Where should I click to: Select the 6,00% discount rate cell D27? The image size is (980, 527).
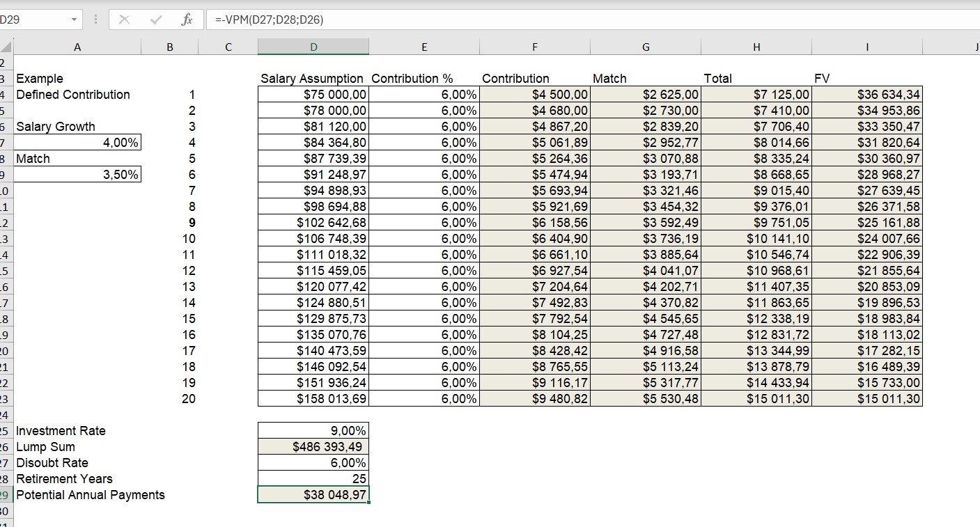pos(313,463)
